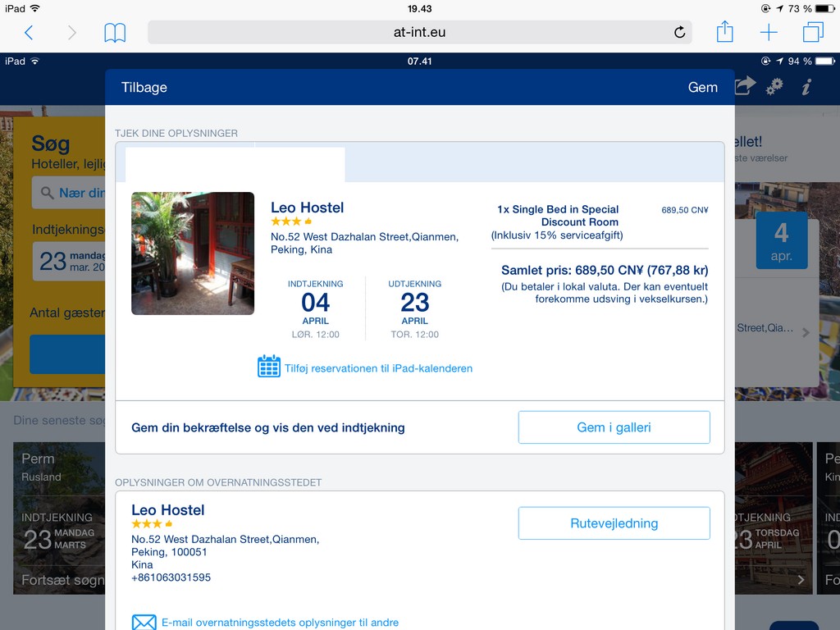Image resolution: width=840 pixels, height=630 pixels.
Task: Tap the magnifier search icon in background panel
Action: point(47,193)
